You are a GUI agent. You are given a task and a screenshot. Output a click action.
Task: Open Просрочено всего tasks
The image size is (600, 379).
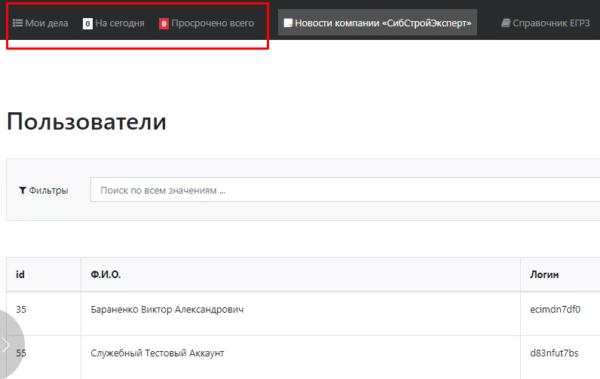tap(212, 23)
